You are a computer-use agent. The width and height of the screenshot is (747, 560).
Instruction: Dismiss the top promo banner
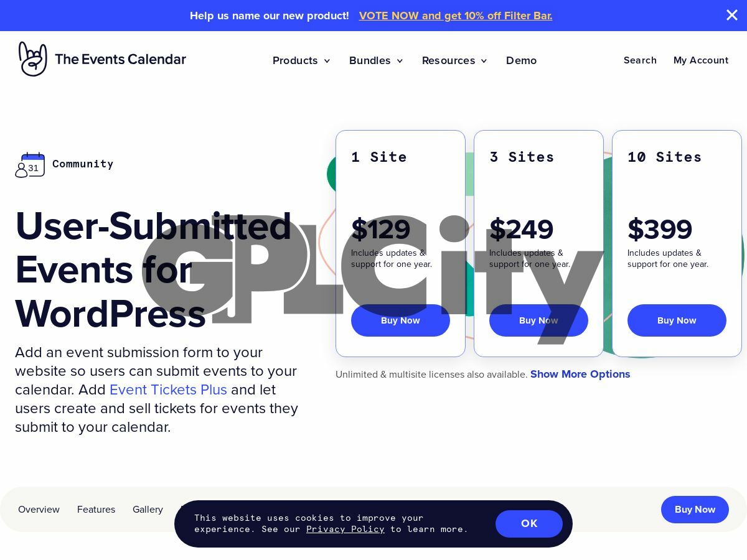coord(732,15)
